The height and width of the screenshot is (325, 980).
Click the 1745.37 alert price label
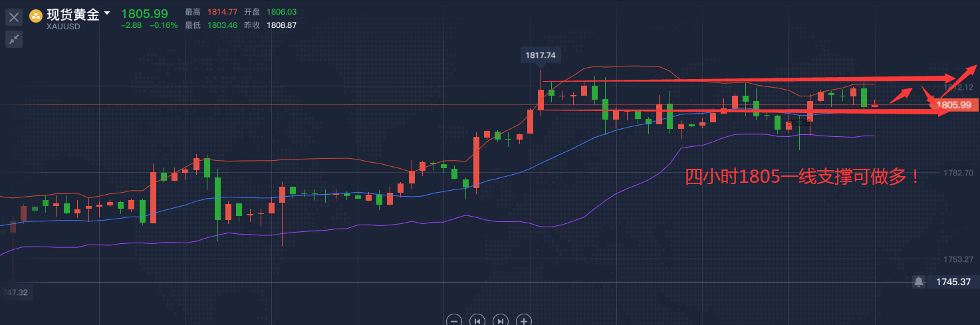(x=953, y=282)
